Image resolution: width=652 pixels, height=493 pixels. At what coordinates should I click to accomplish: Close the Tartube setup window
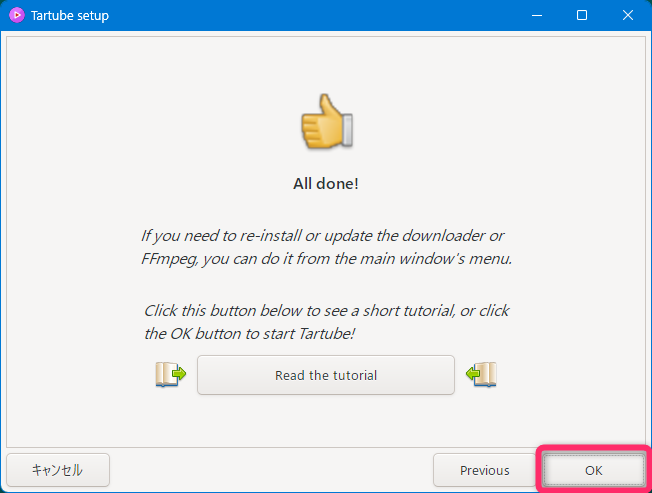[627, 16]
